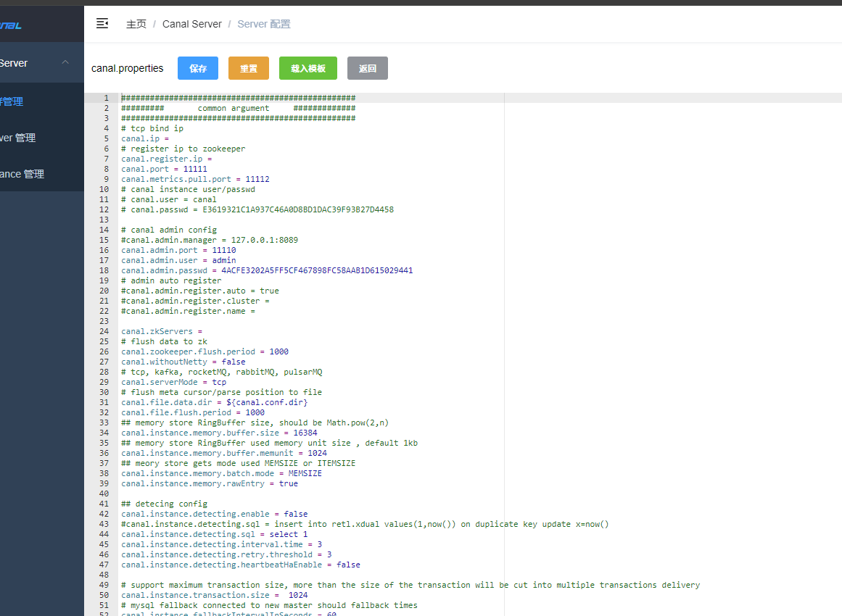Click line 1 in editor gutter
The image size is (842, 616).
pos(107,98)
